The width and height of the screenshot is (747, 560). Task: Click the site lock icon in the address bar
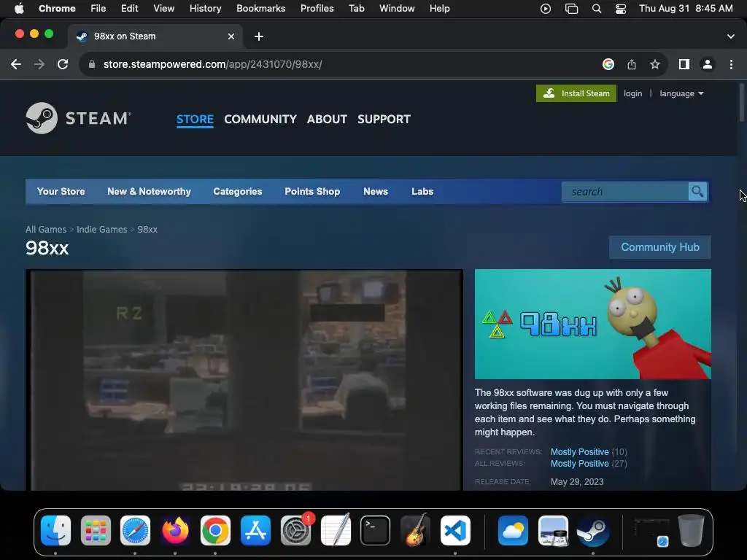click(x=92, y=64)
